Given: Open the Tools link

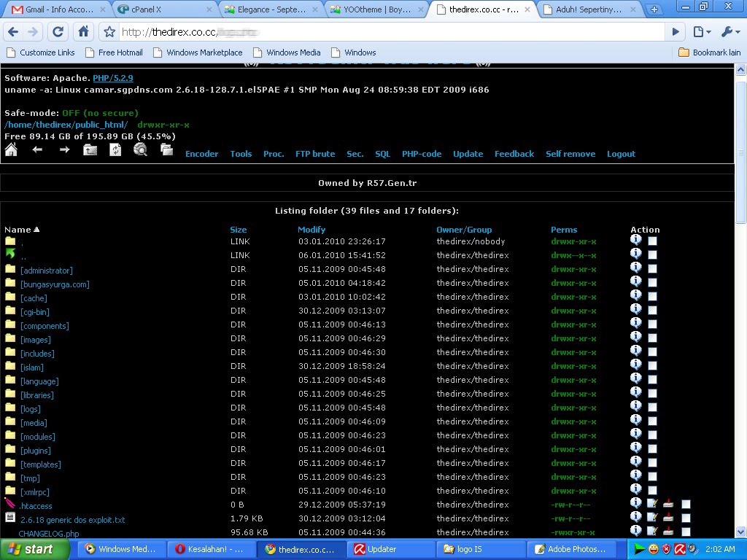Looking at the screenshot, I should (x=241, y=154).
